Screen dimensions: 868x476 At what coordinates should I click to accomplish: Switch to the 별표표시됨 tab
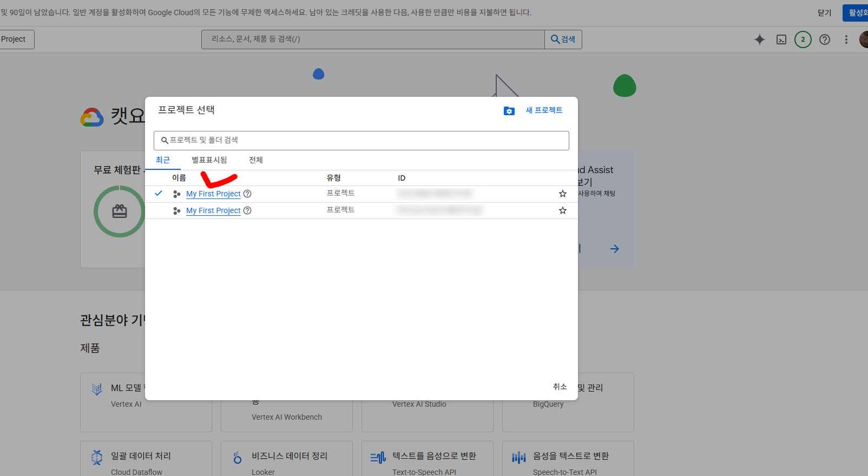point(209,160)
